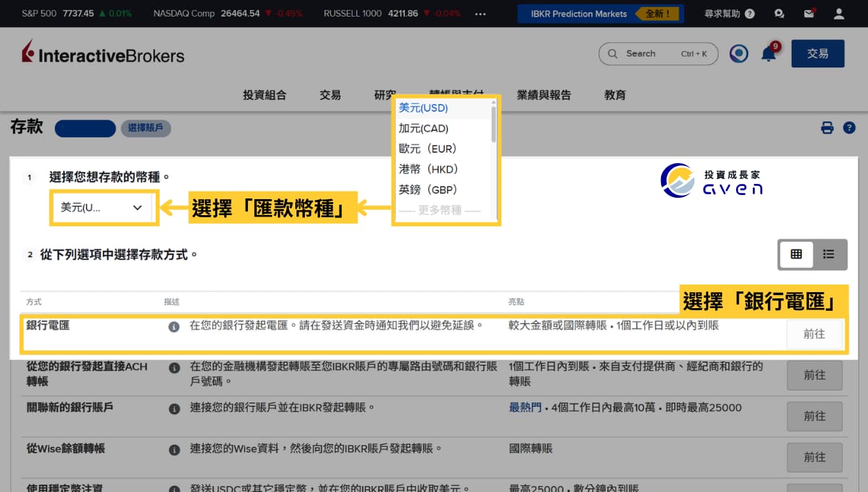Show info for 直接ACH轉帳 method

point(174,368)
